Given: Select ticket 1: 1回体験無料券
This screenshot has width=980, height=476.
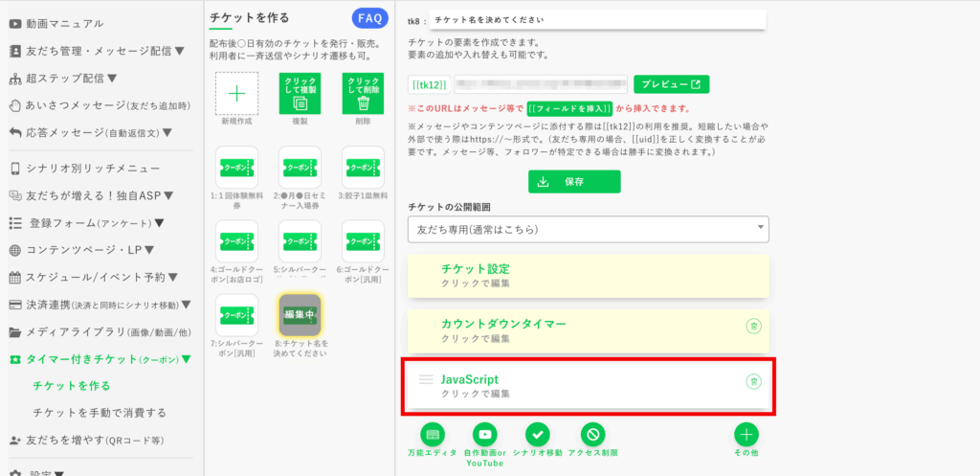Looking at the screenshot, I should pos(237,168).
